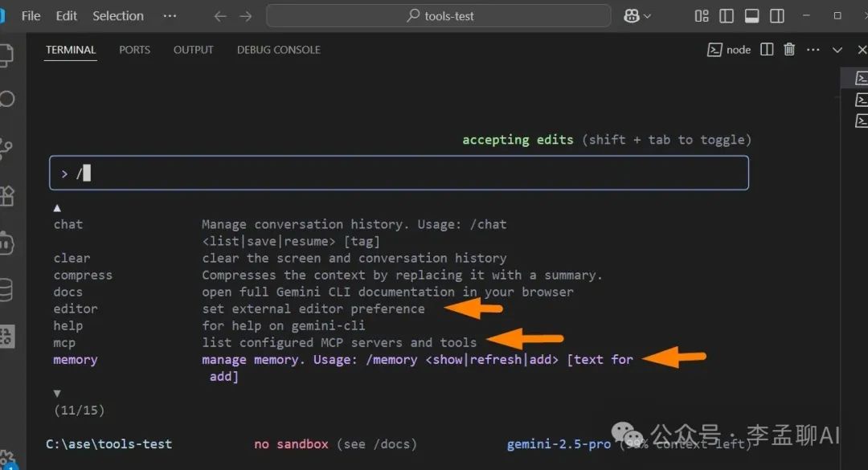Select the editor command
This screenshot has width=868, height=470.
(x=76, y=309)
